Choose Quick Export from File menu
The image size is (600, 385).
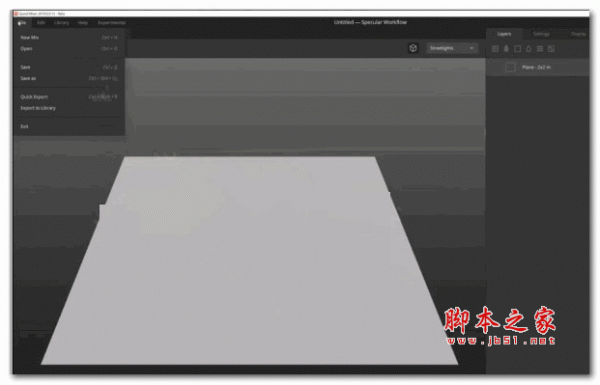click(x=69, y=97)
